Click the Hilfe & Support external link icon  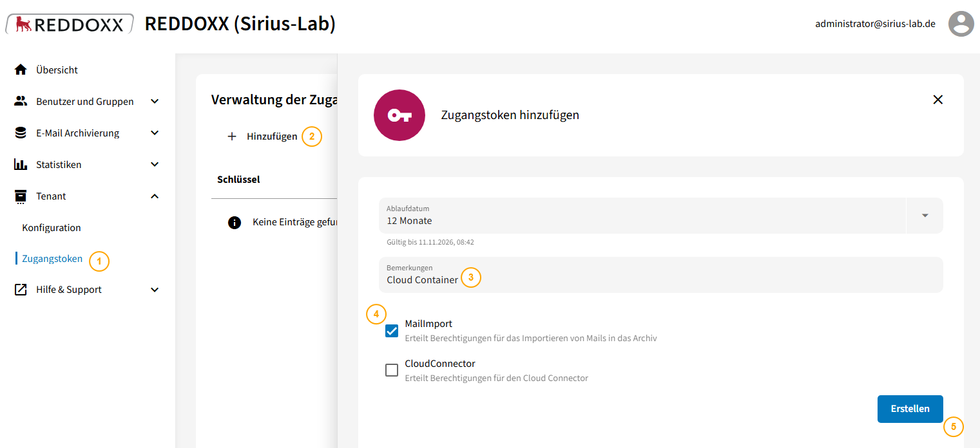point(21,290)
